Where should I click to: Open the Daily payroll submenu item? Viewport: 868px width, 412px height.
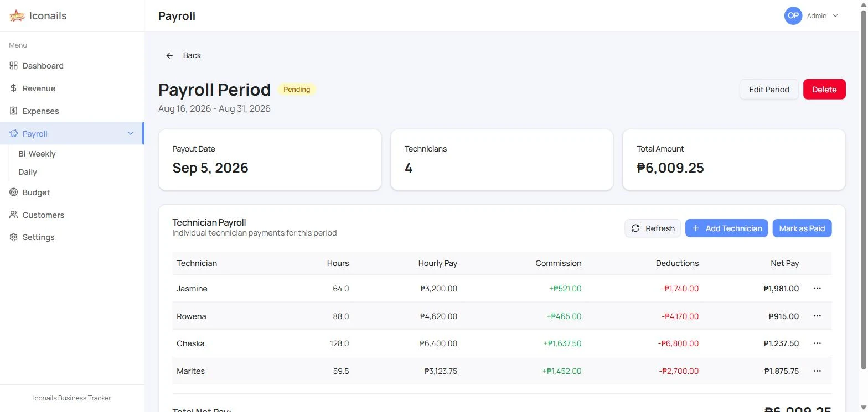(28, 172)
